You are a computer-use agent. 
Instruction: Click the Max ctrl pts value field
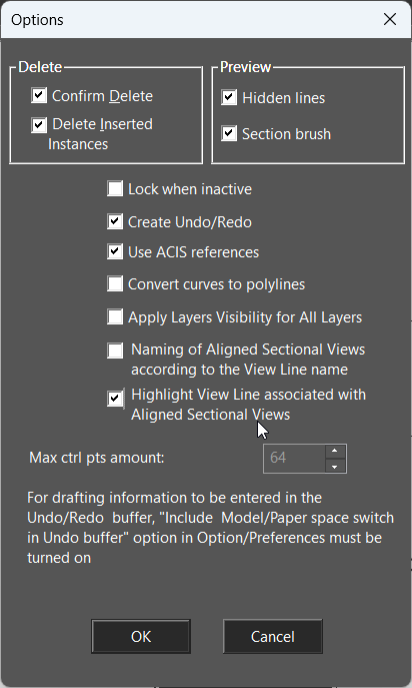tap(295, 459)
